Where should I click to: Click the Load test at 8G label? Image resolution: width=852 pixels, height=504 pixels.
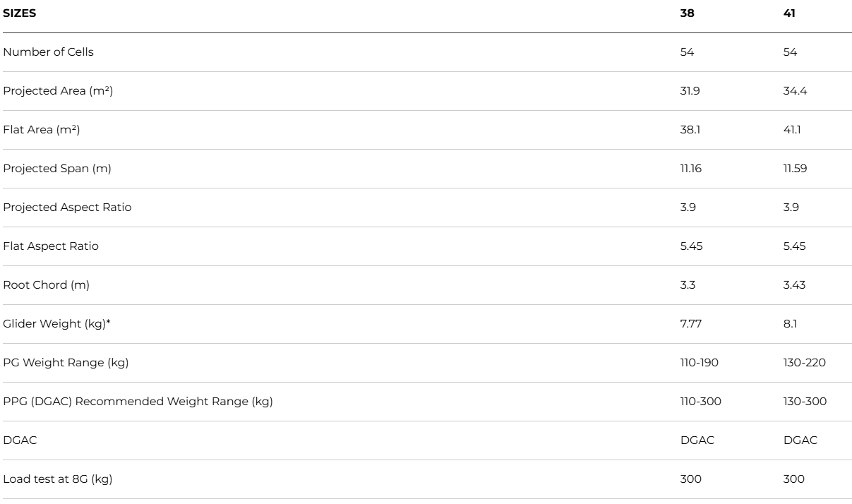[57, 479]
